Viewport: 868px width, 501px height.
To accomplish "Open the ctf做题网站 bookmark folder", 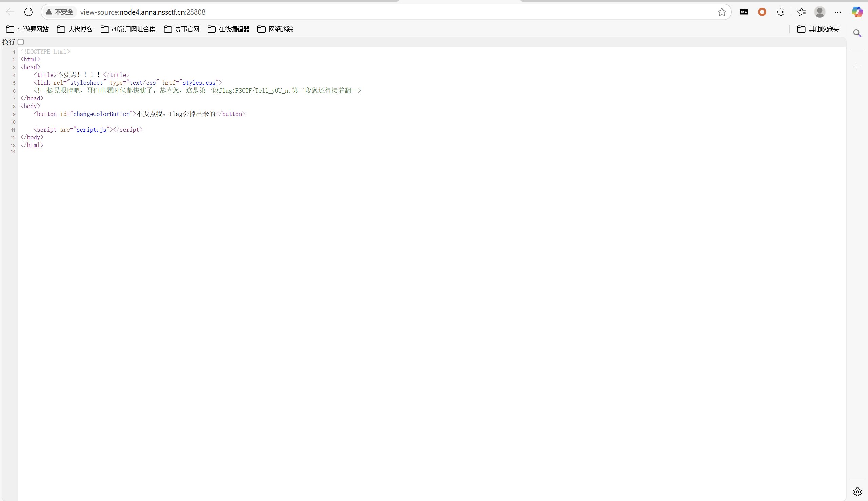I will tap(27, 29).
